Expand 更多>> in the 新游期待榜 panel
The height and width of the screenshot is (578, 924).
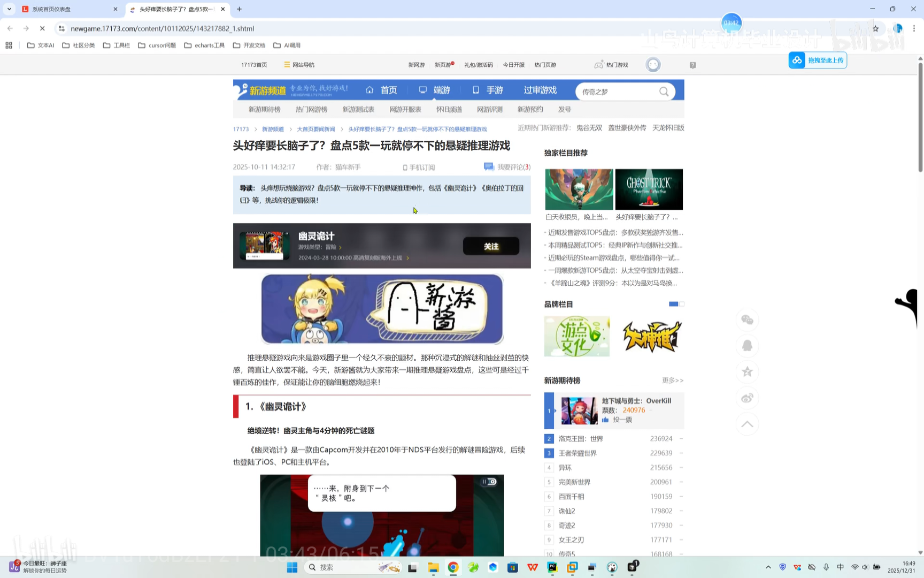[x=672, y=380]
